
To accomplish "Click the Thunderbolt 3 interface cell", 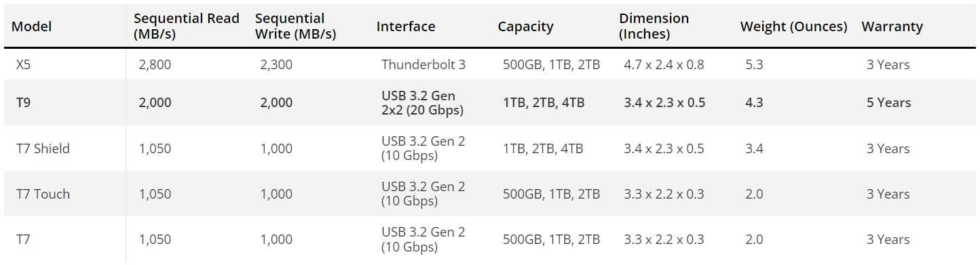I will [x=423, y=65].
